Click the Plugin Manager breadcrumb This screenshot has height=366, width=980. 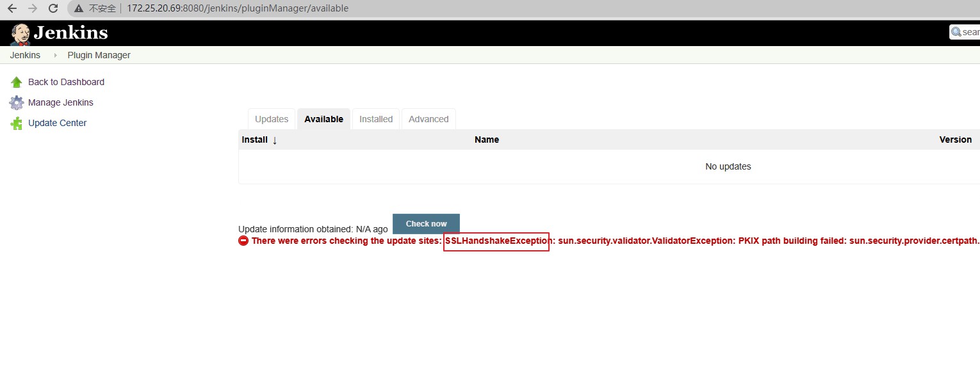(x=99, y=55)
